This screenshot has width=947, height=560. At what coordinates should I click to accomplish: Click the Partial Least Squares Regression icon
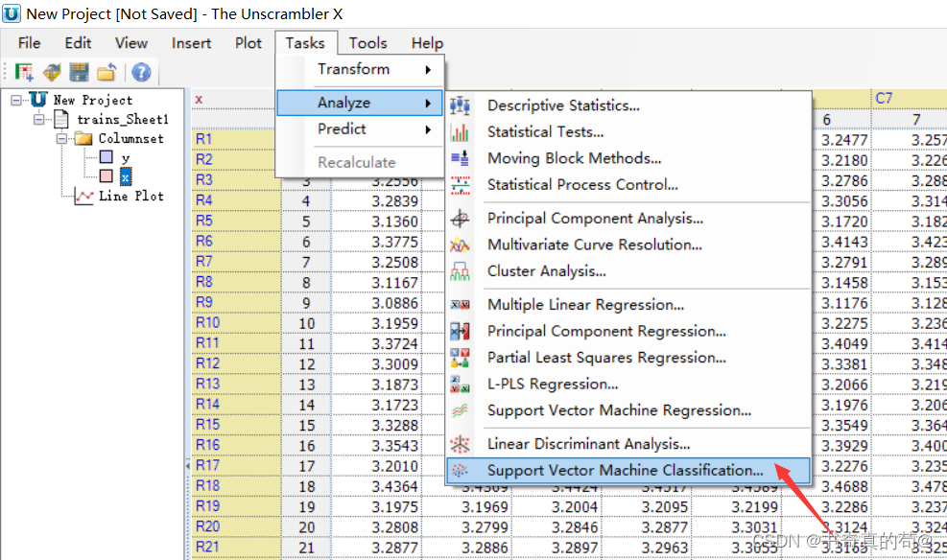[460, 358]
